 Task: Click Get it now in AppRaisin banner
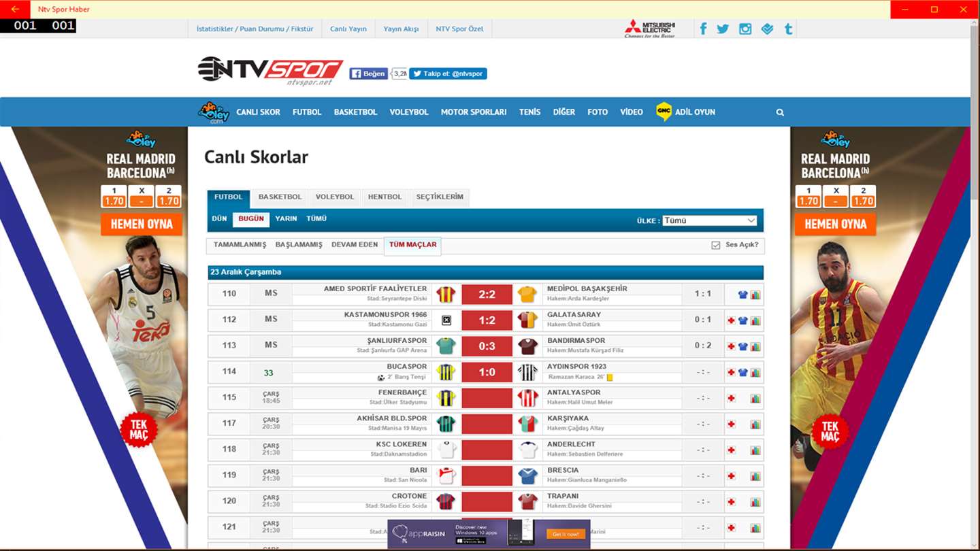(566, 535)
